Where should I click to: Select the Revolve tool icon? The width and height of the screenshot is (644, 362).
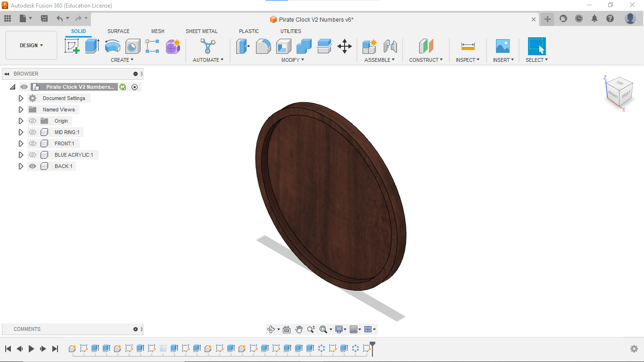pos(112,46)
